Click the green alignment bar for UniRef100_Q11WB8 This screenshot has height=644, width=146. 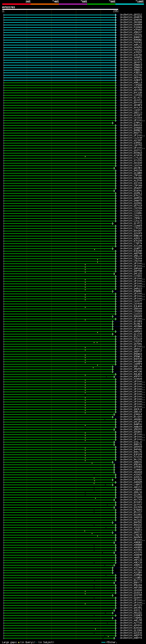tap(60, 173)
